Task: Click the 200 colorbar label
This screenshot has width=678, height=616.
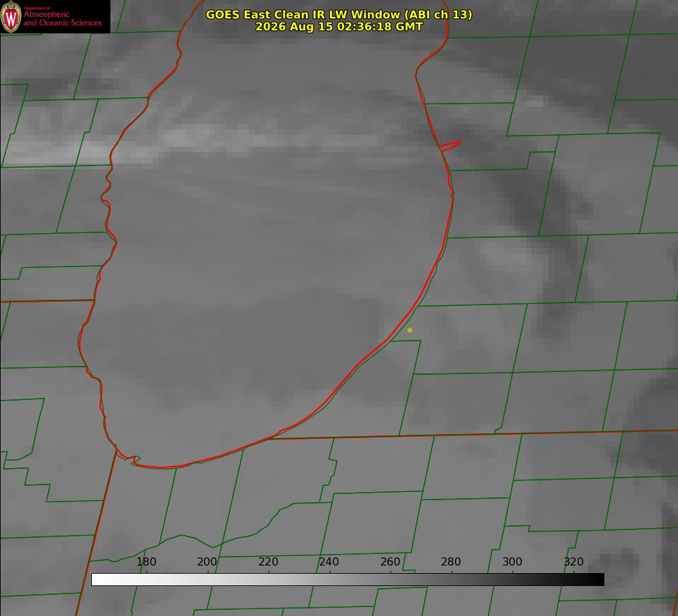Action: 207,561
